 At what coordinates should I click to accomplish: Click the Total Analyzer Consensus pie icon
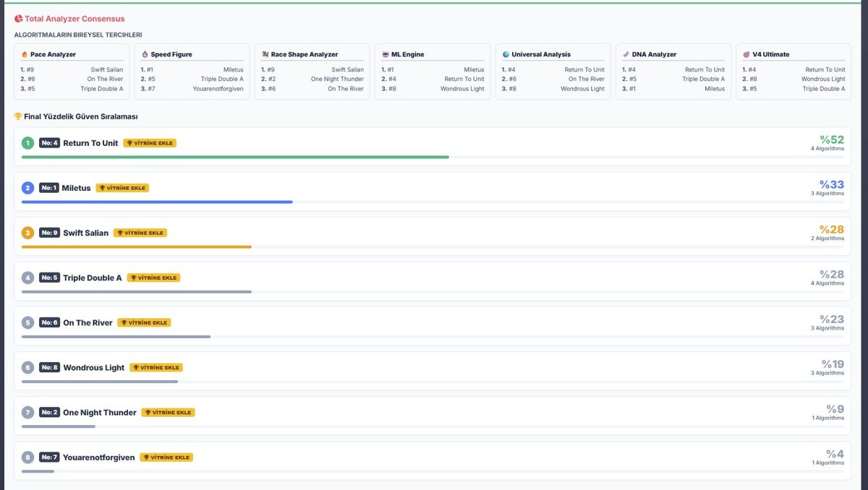18,19
